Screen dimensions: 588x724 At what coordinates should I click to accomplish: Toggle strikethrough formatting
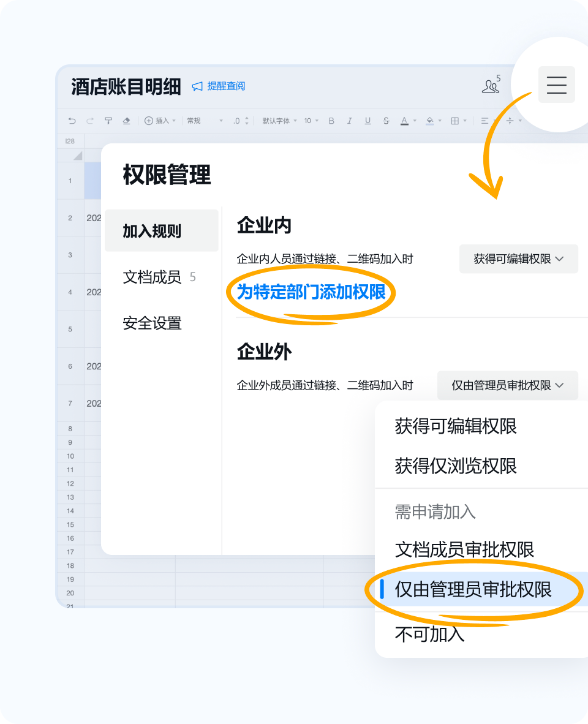(x=386, y=121)
